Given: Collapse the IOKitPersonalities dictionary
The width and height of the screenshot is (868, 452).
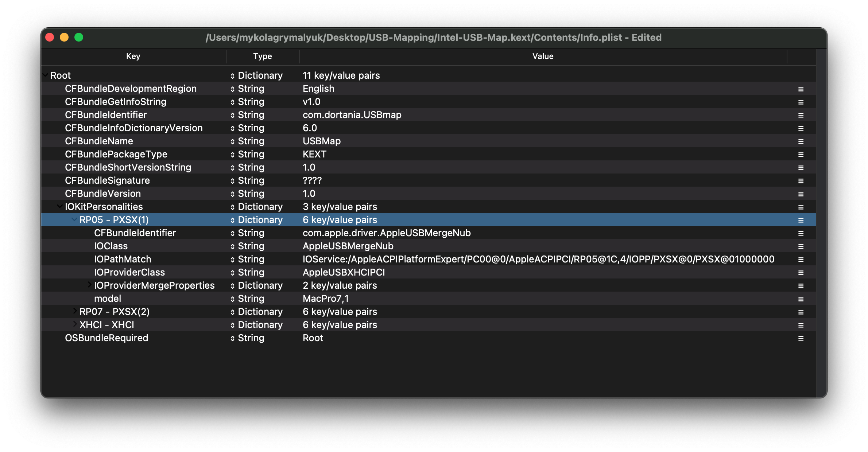Looking at the screenshot, I should pyautogui.click(x=60, y=206).
